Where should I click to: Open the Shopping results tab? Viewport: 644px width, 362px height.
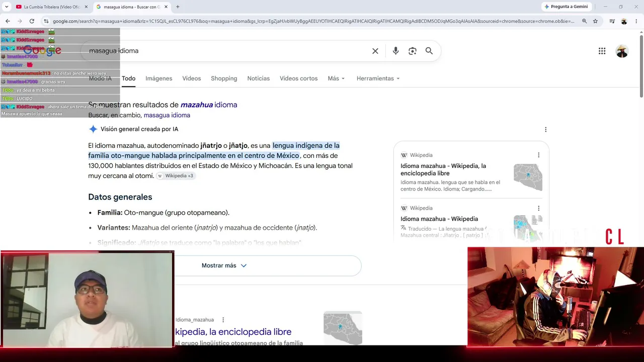coord(224,78)
